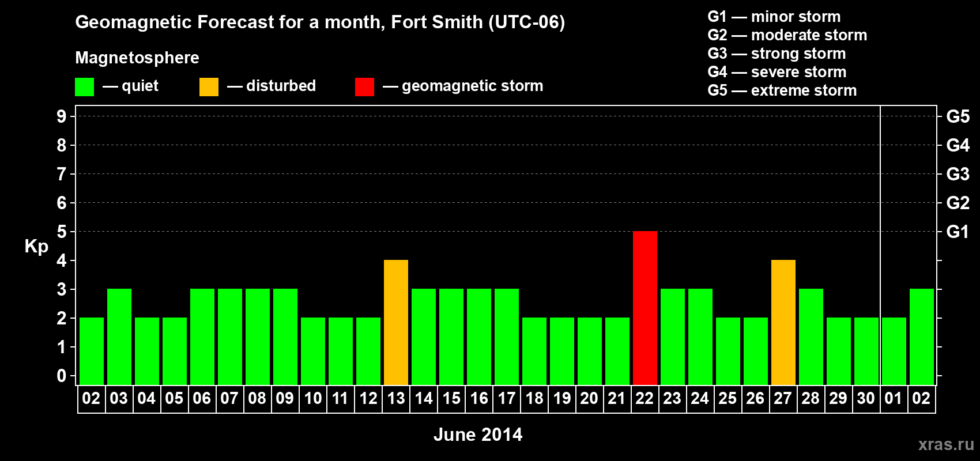
Task: Click date cell '15' on the axis
Action: point(451,399)
